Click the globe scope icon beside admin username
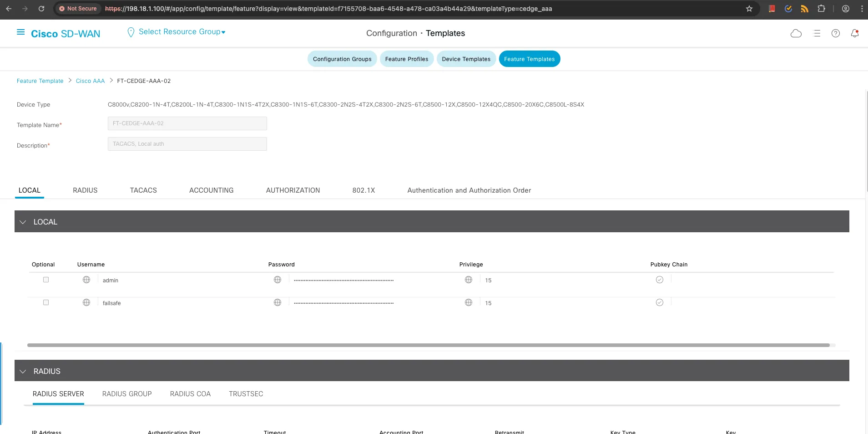 pos(86,280)
